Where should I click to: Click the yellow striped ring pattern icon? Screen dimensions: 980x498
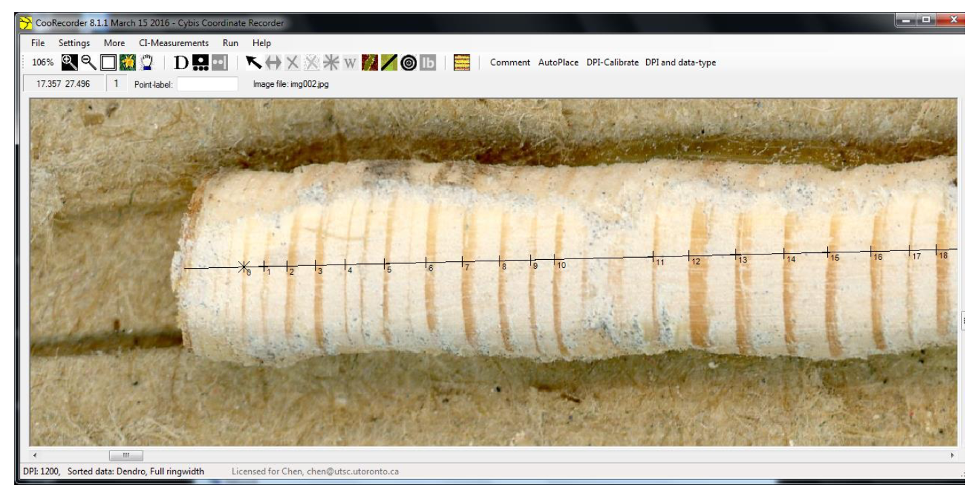click(x=462, y=62)
